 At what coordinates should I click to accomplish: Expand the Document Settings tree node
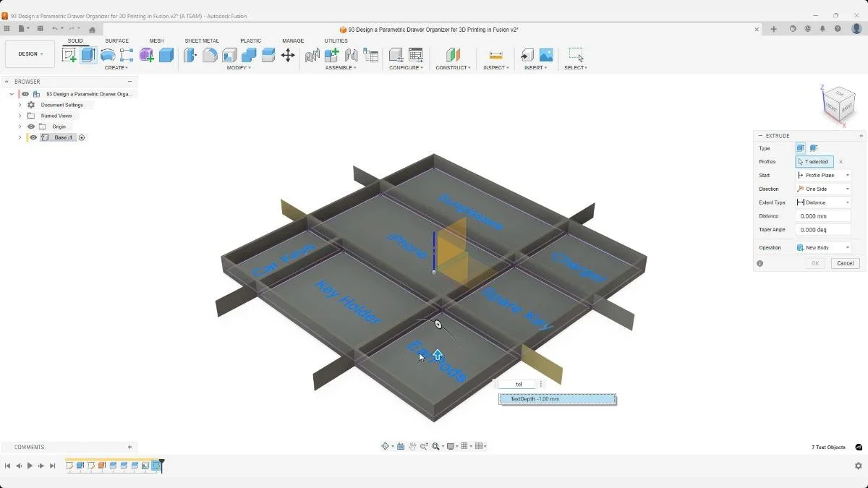click(20, 105)
